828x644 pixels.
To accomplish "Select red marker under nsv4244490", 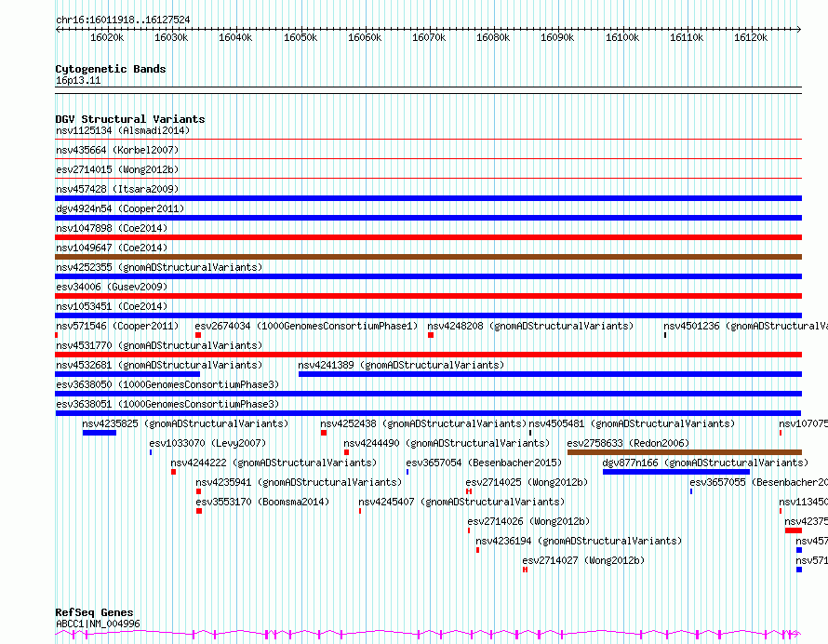I will [346, 452].
